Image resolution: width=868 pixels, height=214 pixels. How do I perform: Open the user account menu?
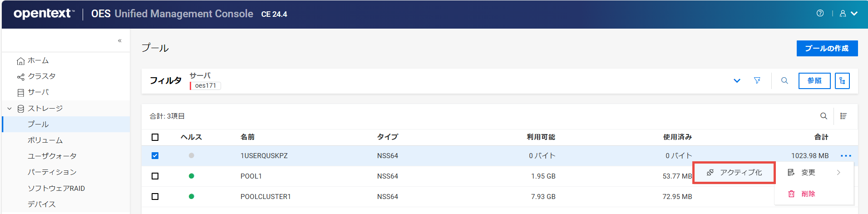(848, 14)
